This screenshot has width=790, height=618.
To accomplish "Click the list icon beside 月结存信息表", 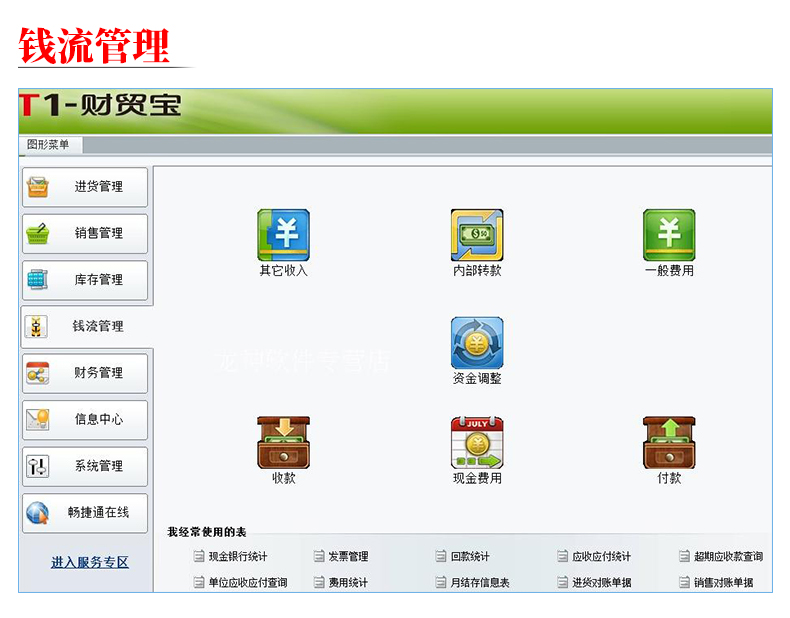I will tap(441, 582).
